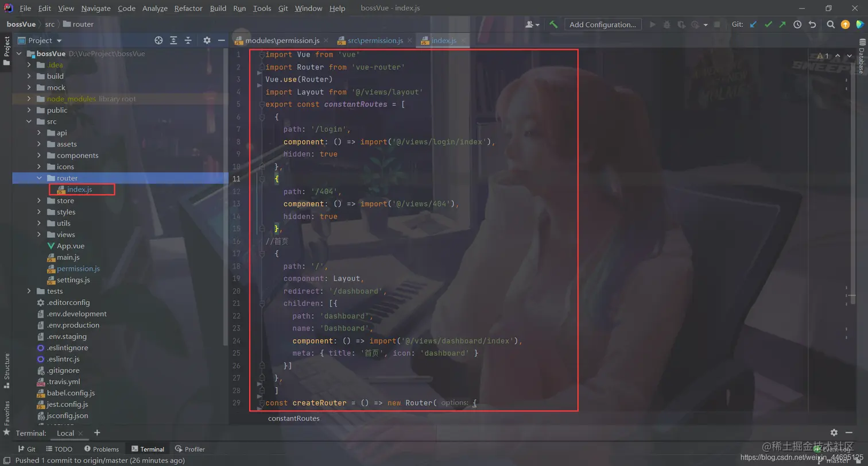Hide the Terminal panel

tap(849, 433)
